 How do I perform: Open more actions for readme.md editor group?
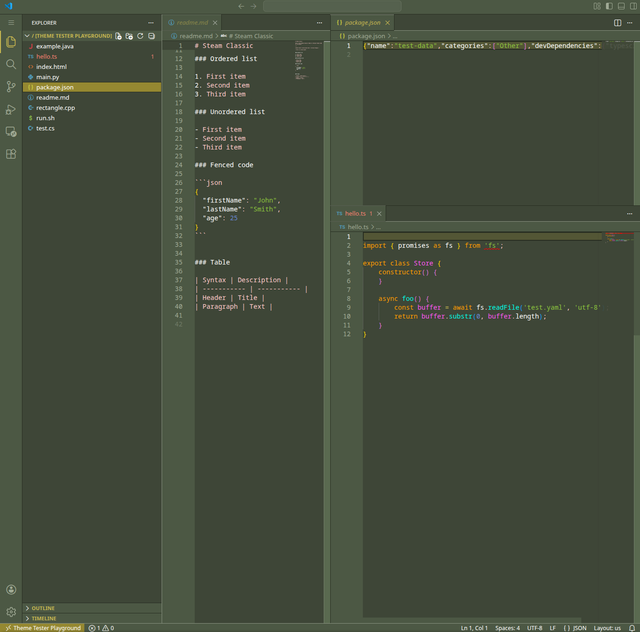click(x=320, y=23)
